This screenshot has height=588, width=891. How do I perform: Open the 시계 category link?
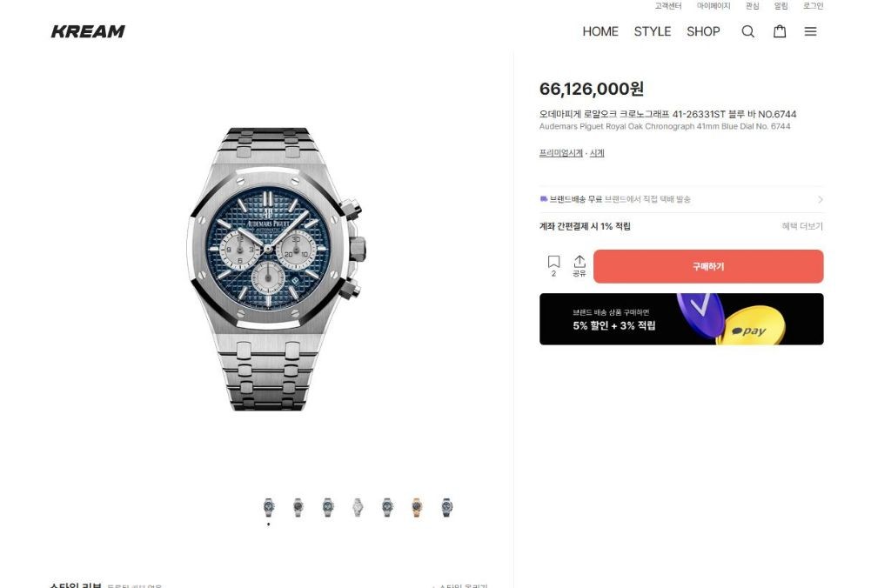point(597,153)
